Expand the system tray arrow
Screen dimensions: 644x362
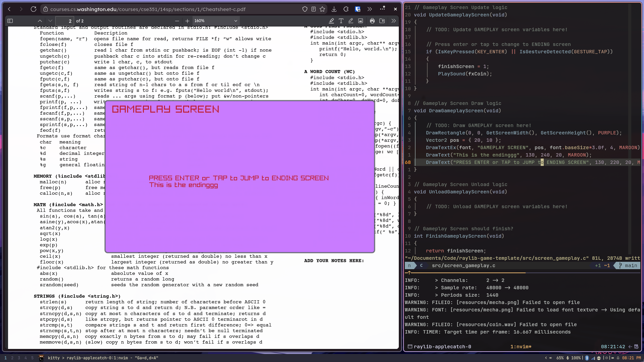tap(546, 358)
